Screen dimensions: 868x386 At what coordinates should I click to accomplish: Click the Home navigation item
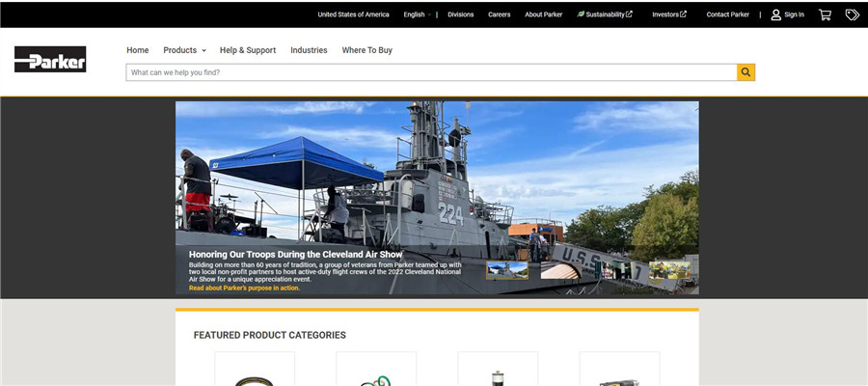(138, 50)
